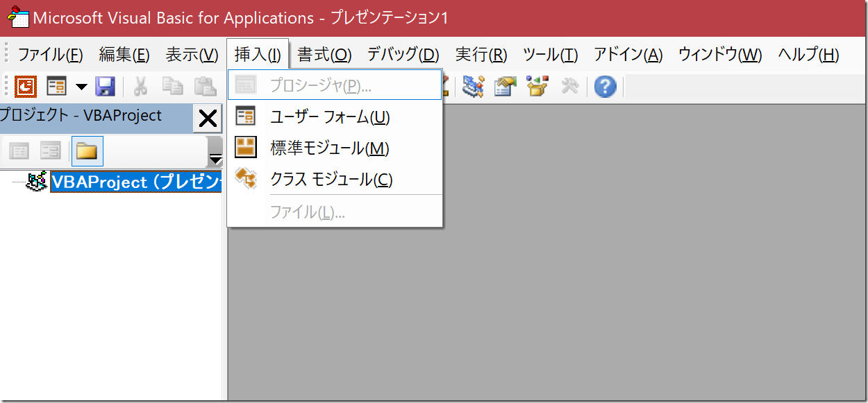Click the grayed ファイル(L)... menu entry

(x=335, y=212)
